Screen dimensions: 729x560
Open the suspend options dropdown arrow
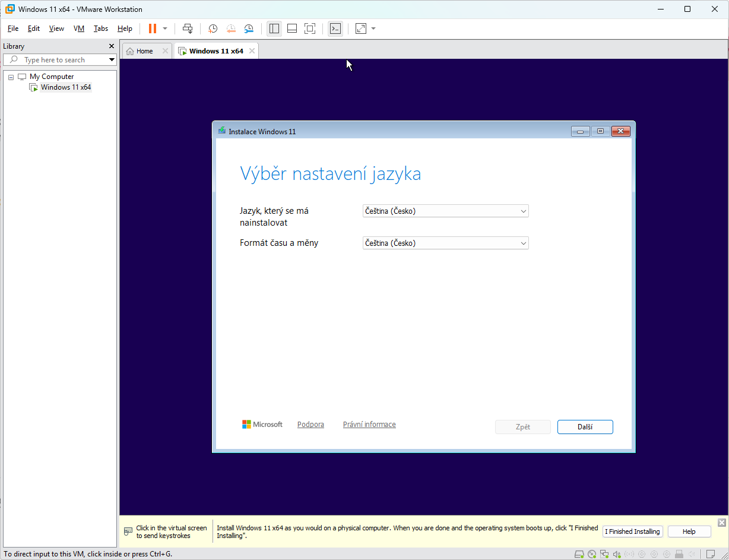click(x=165, y=29)
